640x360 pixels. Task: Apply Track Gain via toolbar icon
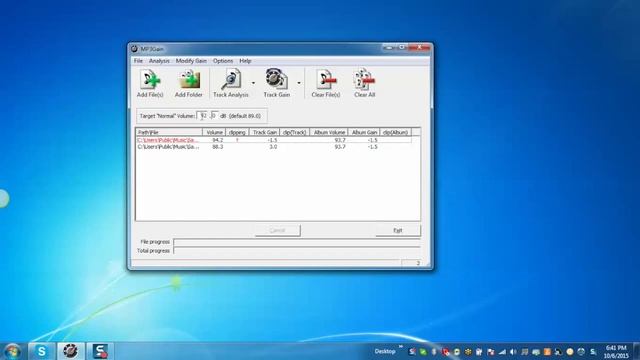pyautogui.click(x=277, y=83)
